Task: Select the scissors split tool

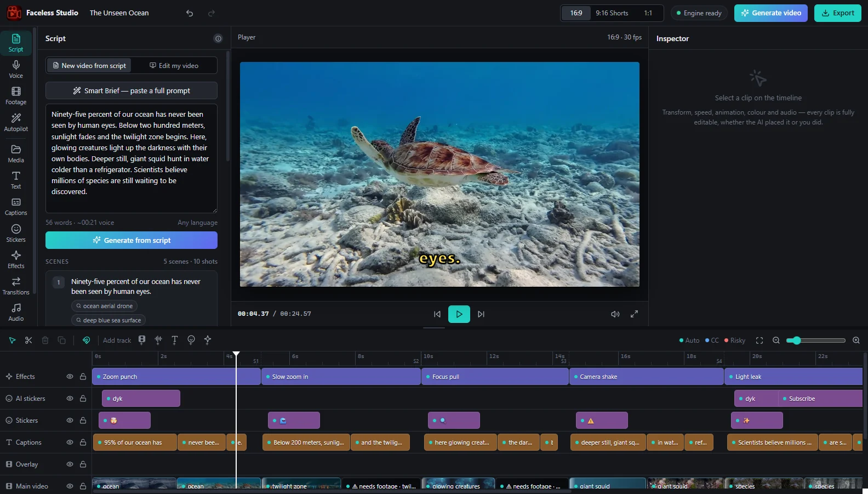Action: [28, 340]
